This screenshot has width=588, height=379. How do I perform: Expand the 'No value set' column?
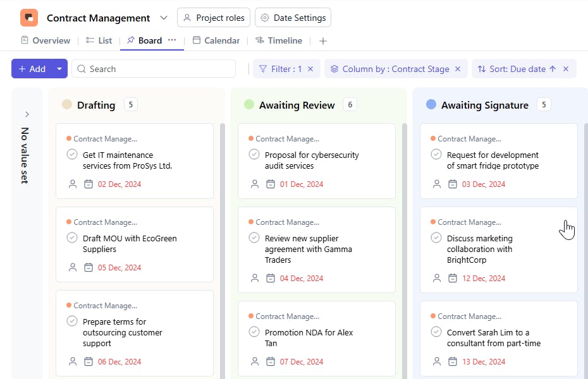click(27, 114)
